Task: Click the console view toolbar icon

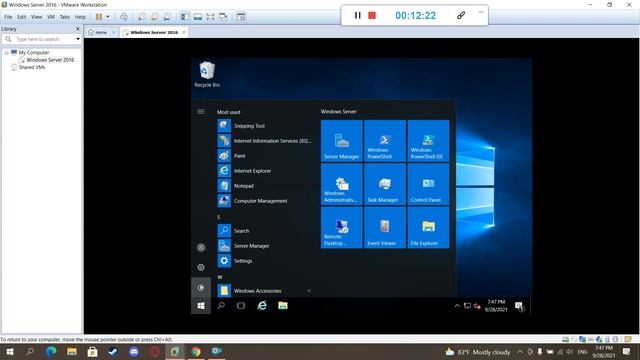Action: pos(241,17)
